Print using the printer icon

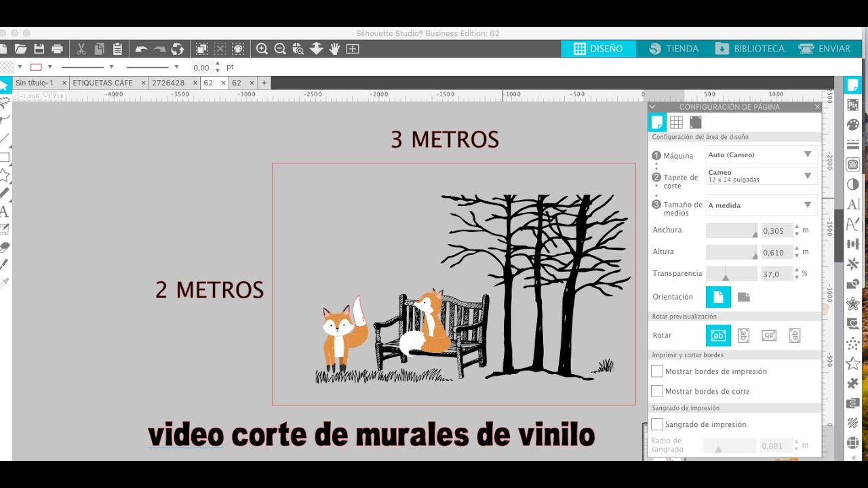(x=58, y=49)
